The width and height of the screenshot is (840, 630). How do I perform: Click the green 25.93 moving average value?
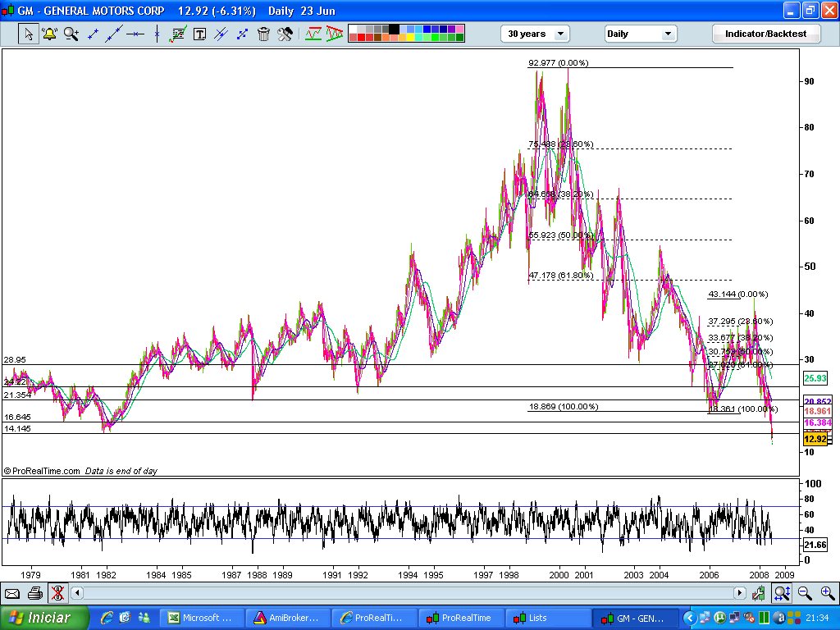tap(815, 378)
